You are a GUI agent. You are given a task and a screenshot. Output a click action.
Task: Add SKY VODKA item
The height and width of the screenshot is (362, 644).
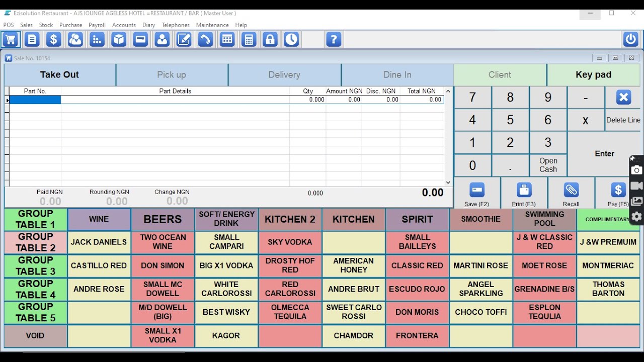point(290,242)
